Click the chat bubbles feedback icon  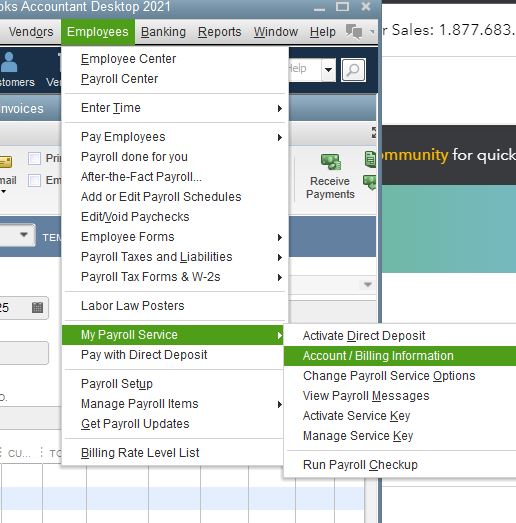354,31
